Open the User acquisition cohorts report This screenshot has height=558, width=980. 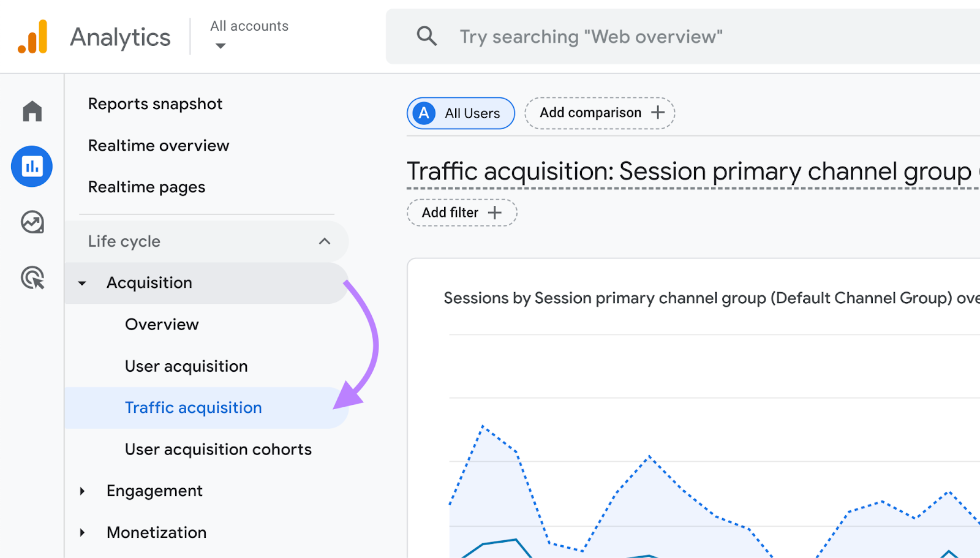pyautogui.click(x=217, y=449)
